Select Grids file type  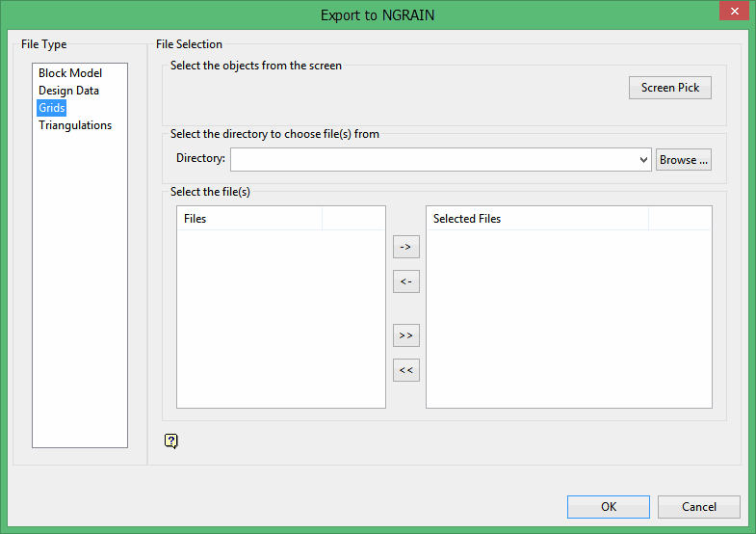[52, 108]
